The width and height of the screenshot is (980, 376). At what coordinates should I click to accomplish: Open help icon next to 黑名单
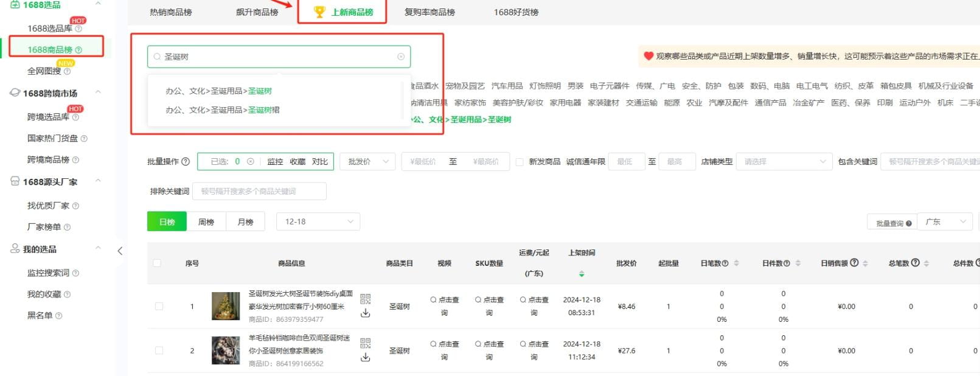click(59, 316)
